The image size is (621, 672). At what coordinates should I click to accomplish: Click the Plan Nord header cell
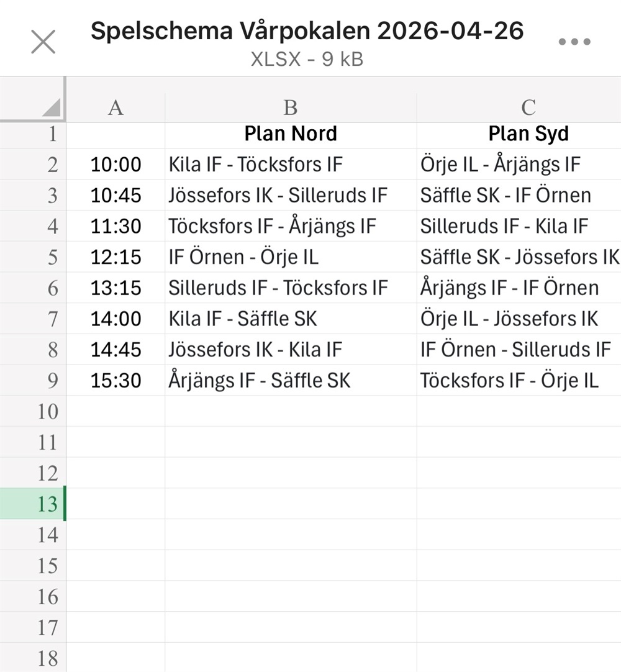coord(291,134)
